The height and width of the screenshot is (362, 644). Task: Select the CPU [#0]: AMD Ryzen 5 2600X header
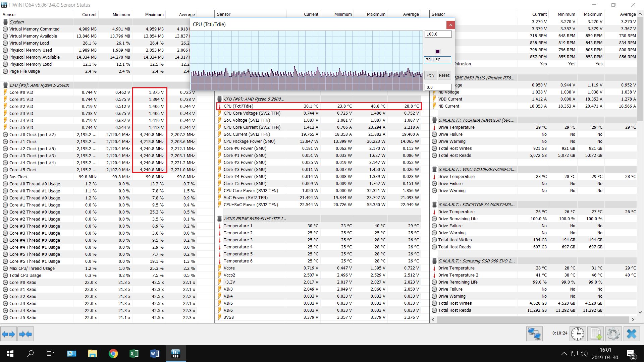(40, 85)
